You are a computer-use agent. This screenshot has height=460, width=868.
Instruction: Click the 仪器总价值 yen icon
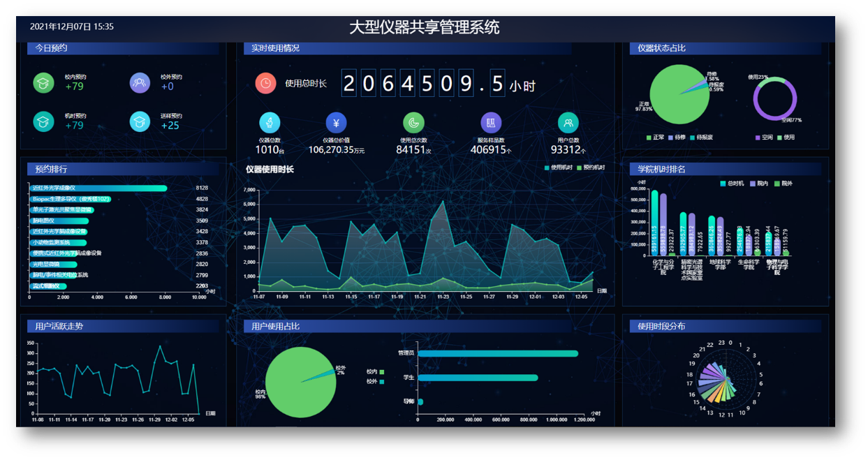(336, 123)
